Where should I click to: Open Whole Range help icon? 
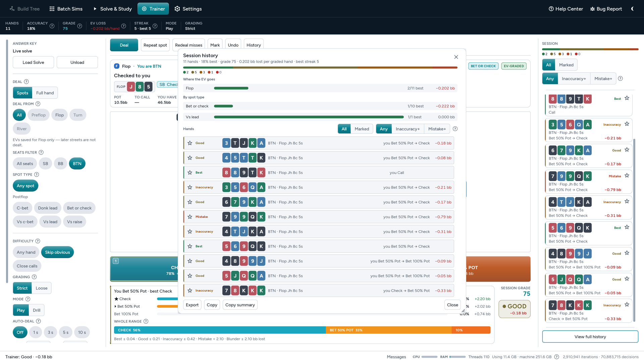click(146, 321)
